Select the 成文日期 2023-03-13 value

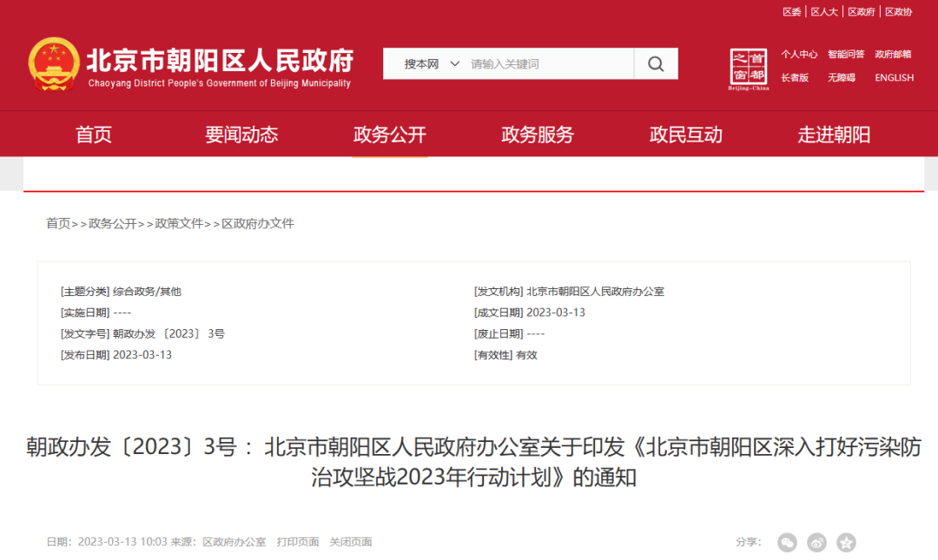tap(556, 313)
